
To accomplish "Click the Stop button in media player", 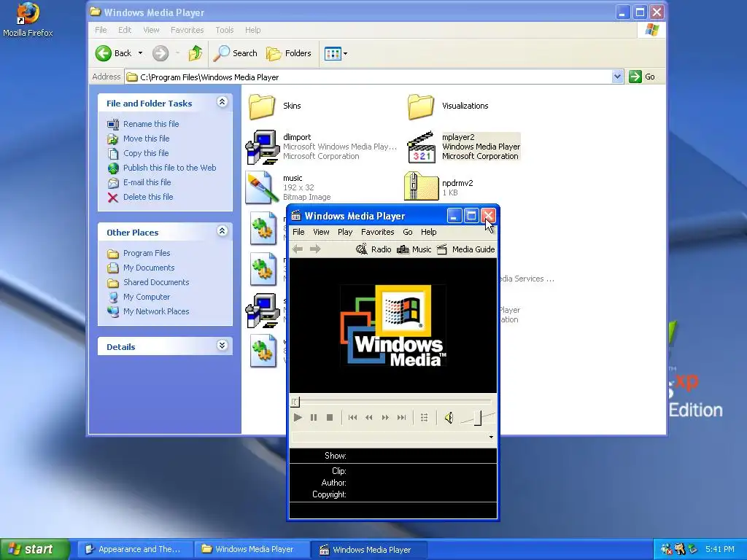I will tap(329, 418).
